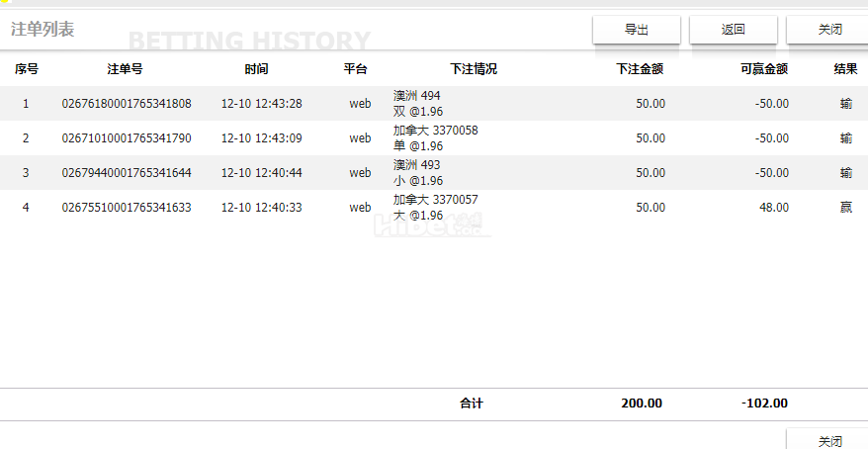Viewport: 868px width, 449px height.
Task: Click the 澳洲 494 bet details cell
Action: [x=417, y=104]
